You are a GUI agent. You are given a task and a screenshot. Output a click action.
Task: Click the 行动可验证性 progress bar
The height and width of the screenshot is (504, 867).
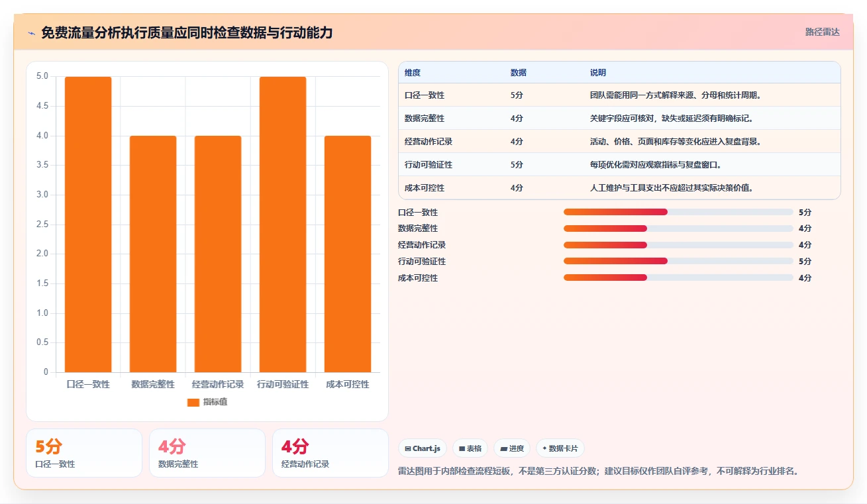pos(678,261)
